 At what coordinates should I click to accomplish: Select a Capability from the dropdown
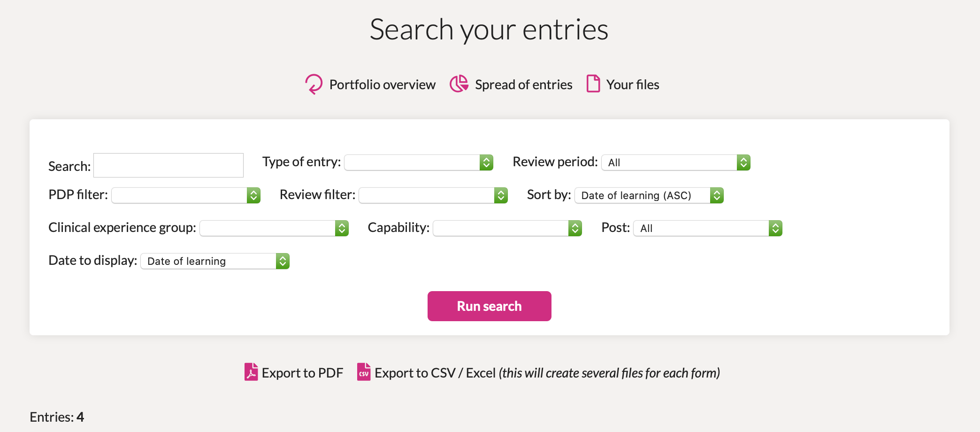pos(507,228)
